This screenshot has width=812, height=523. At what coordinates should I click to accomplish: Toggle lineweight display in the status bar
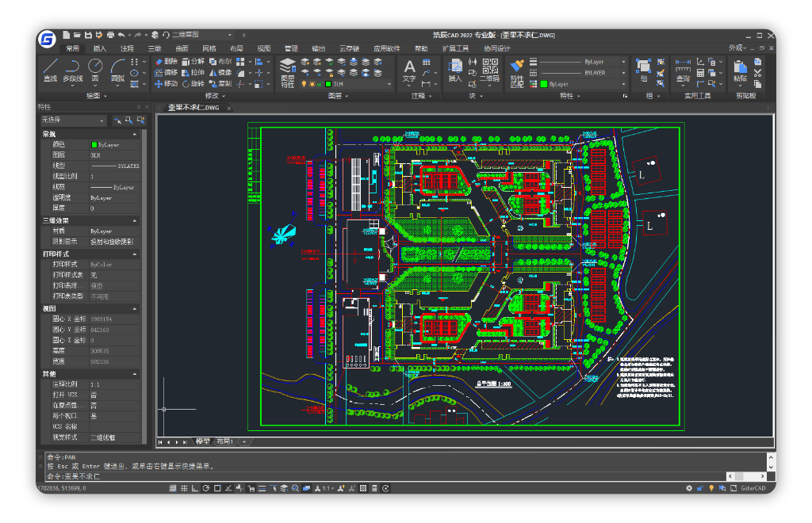tap(262, 488)
